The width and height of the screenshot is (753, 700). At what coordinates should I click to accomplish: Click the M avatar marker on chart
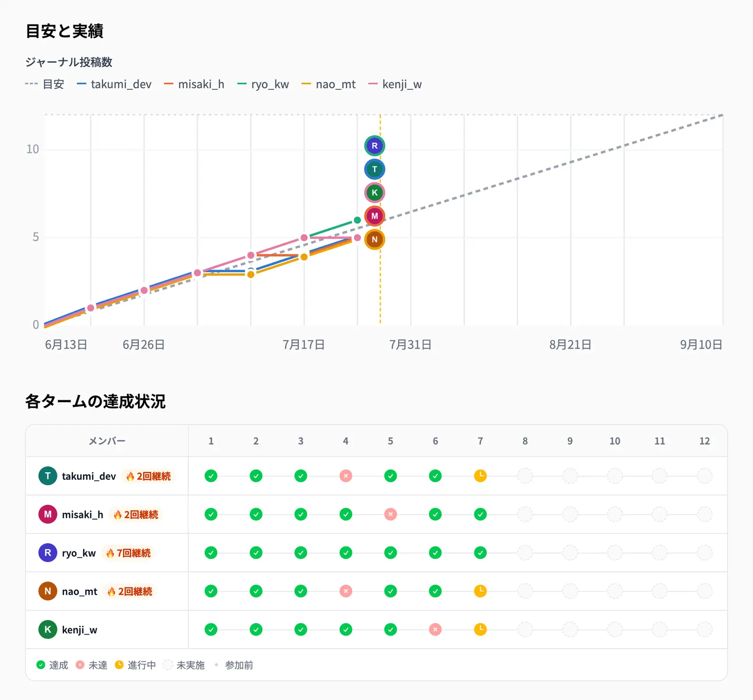click(375, 216)
